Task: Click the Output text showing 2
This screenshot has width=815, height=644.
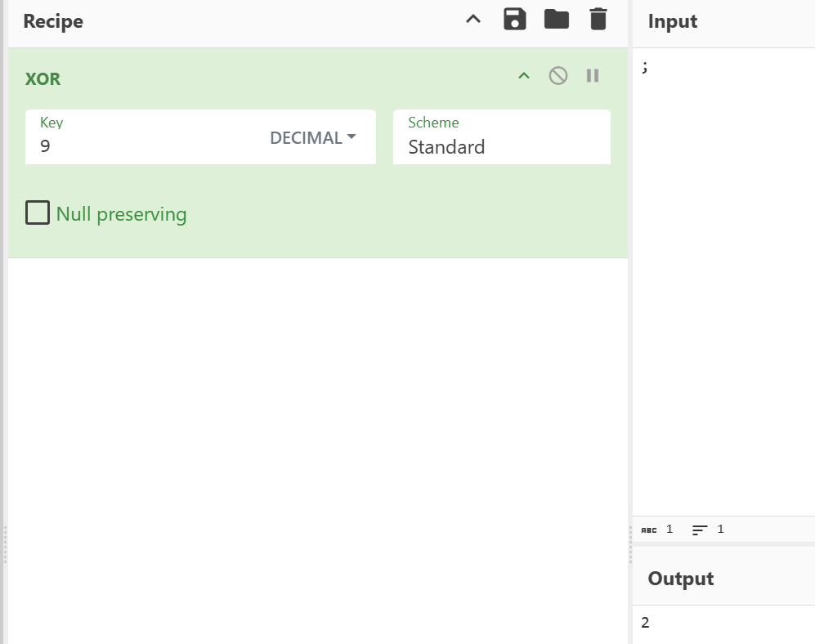Action: tap(646, 623)
